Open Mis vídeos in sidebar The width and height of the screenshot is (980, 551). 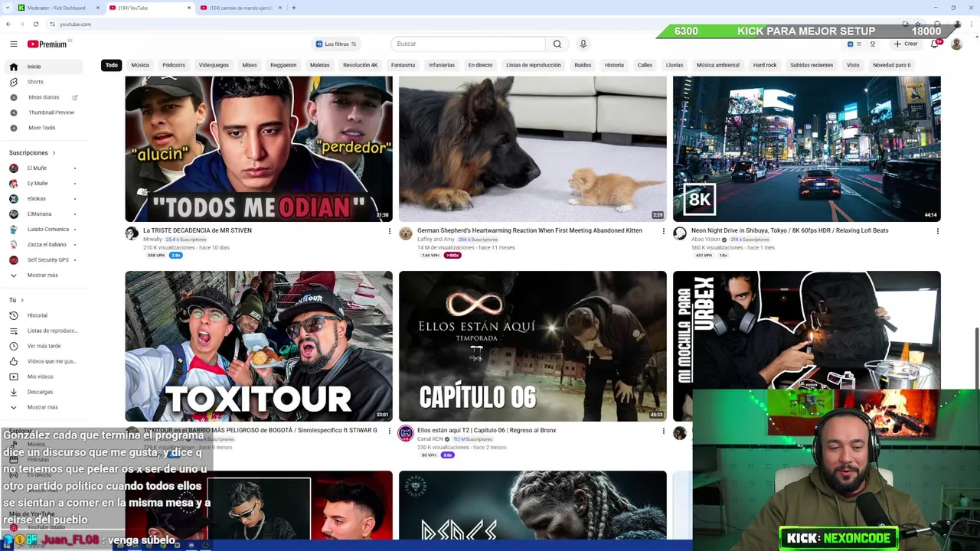pos(42,377)
